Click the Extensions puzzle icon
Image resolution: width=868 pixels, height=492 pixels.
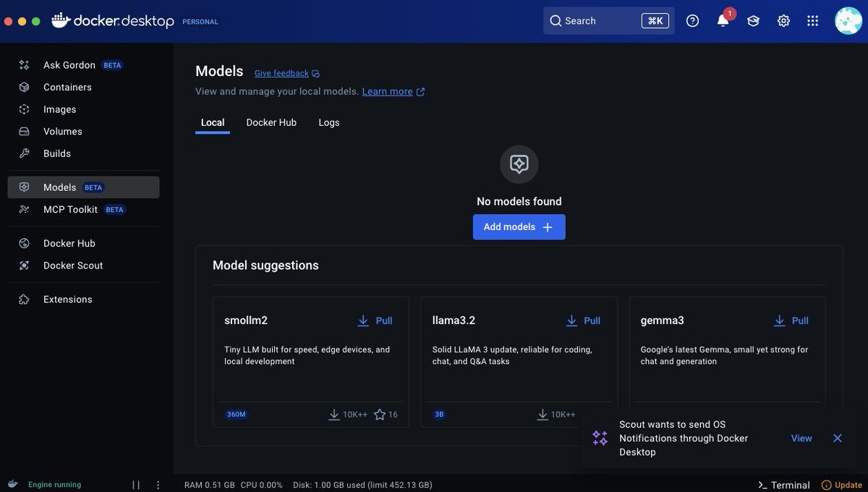(x=24, y=300)
